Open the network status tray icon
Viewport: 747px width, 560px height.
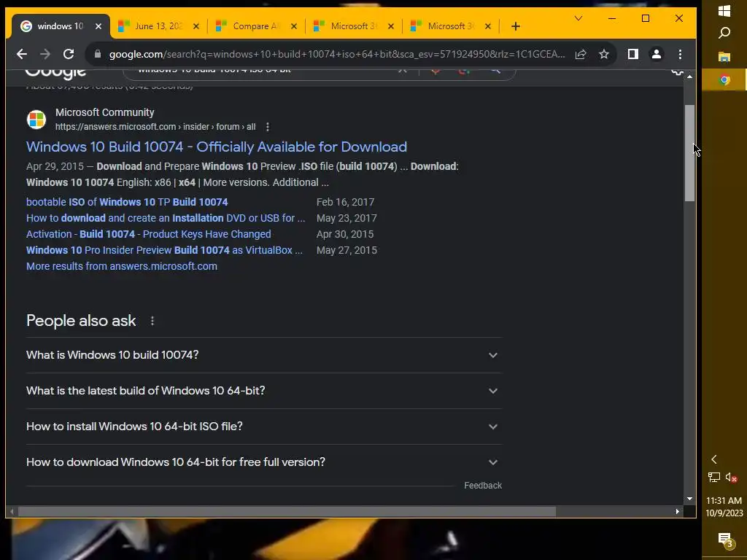click(713, 477)
